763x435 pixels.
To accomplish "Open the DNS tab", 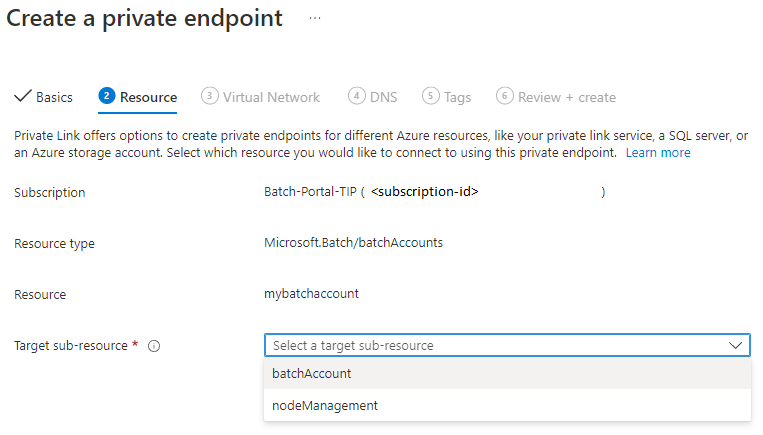I will 383,97.
